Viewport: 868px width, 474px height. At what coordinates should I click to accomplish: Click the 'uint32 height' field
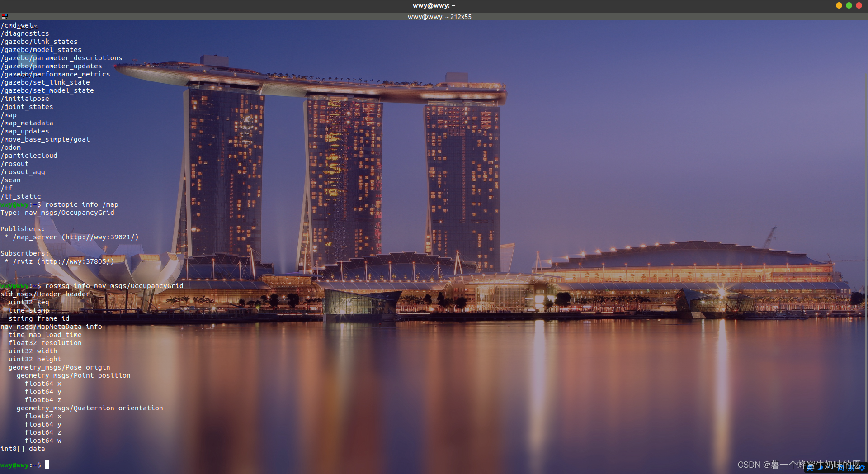[x=35, y=359]
